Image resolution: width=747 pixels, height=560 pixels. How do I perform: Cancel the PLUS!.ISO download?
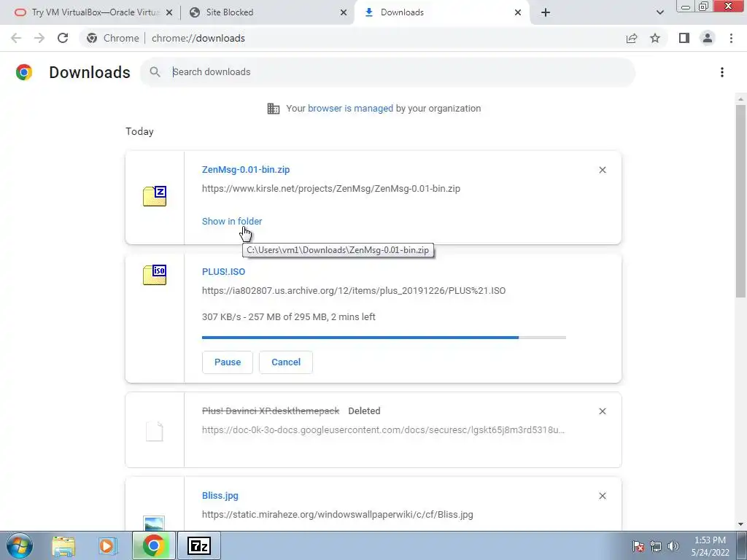click(x=286, y=362)
